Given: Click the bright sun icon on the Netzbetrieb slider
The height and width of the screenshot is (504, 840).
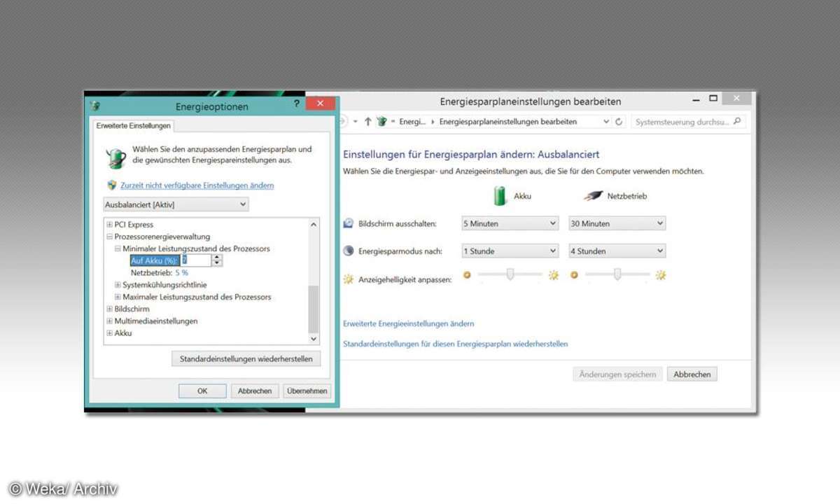Looking at the screenshot, I should coord(661,275).
